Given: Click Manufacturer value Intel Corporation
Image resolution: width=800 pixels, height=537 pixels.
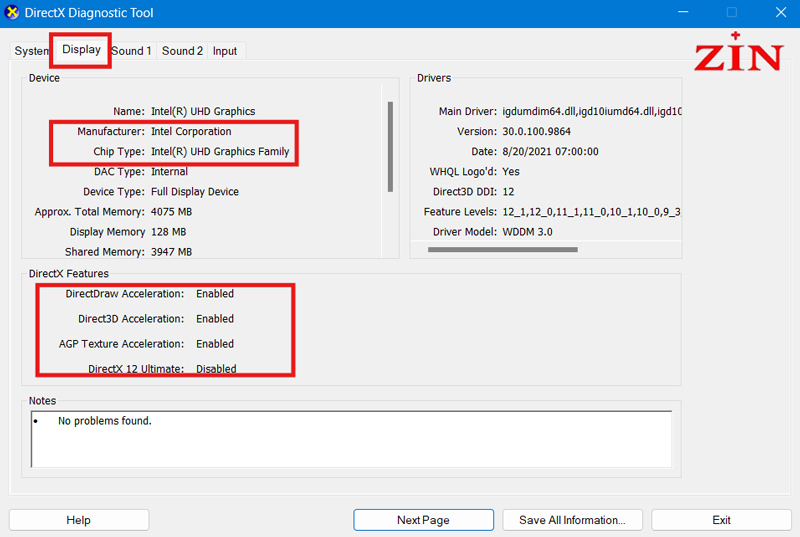Looking at the screenshot, I should (191, 131).
